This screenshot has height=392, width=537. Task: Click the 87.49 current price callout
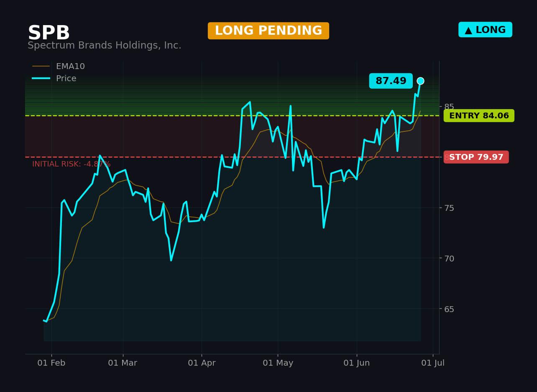[x=391, y=81]
